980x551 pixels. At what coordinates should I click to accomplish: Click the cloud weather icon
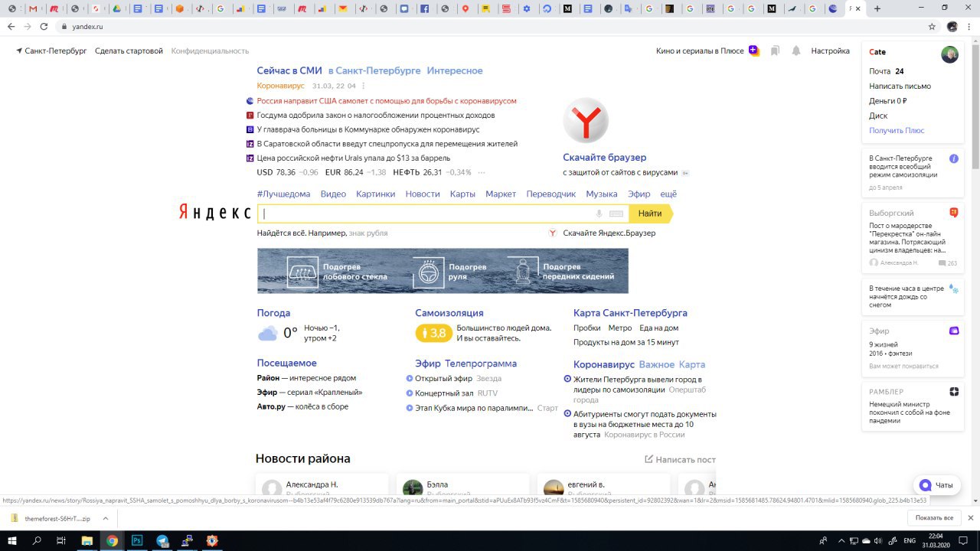pos(267,333)
